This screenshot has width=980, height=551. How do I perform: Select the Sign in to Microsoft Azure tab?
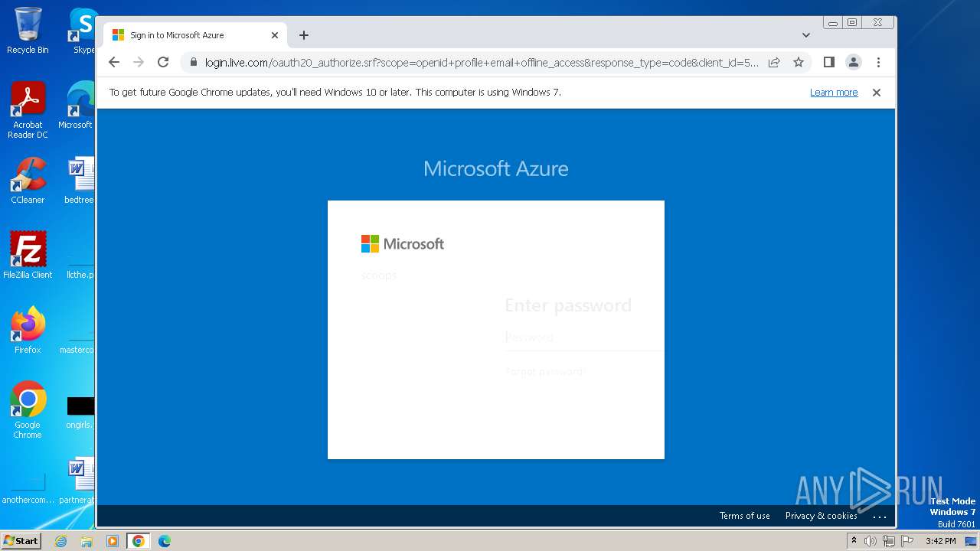click(x=195, y=35)
